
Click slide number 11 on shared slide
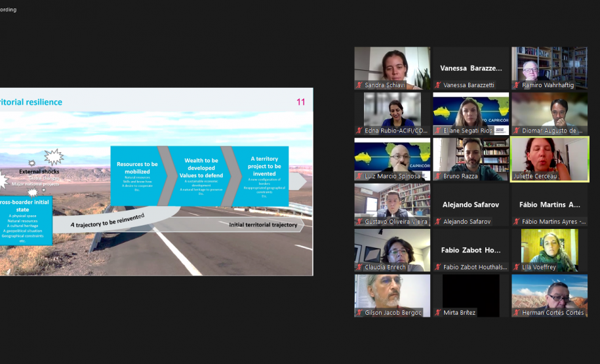click(300, 102)
